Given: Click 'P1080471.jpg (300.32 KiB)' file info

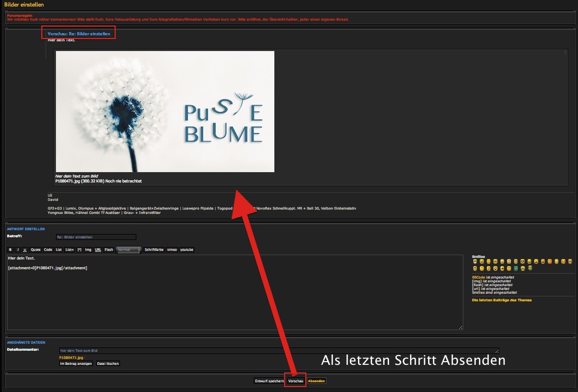Looking at the screenshot, I should pyautogui.click(x=80, y=181).
